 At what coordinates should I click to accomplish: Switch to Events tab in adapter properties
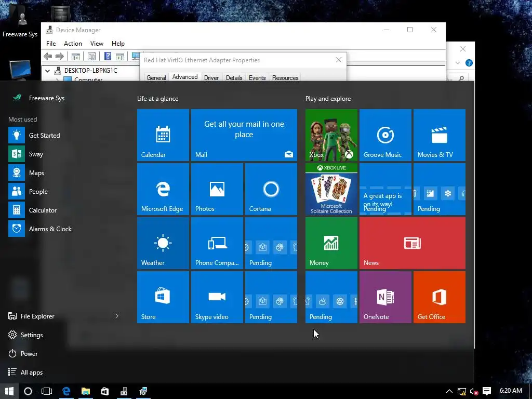coord(257,78)
